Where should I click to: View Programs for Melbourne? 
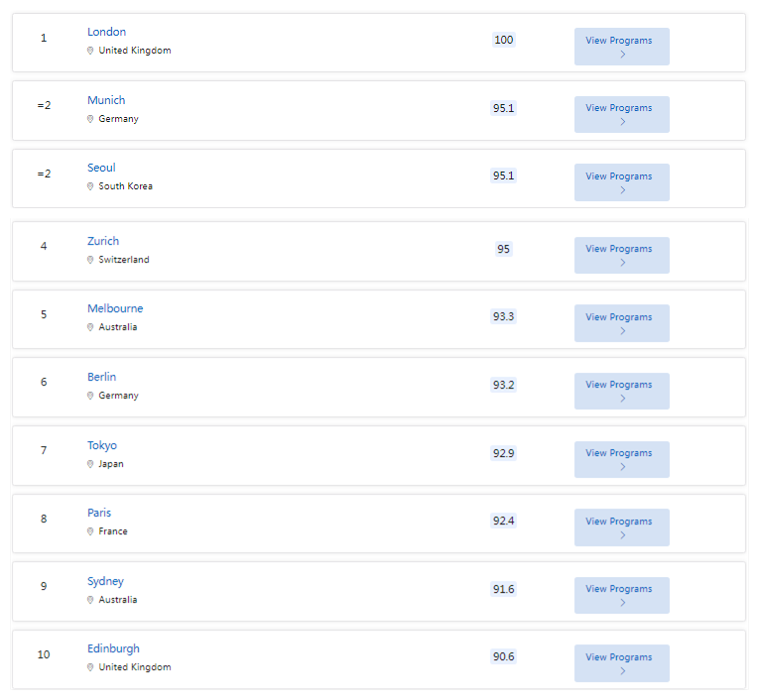(x=621, y=323)
